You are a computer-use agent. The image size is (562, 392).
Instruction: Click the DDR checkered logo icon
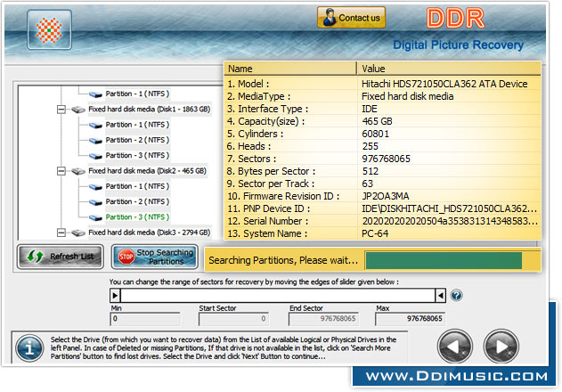49,29
